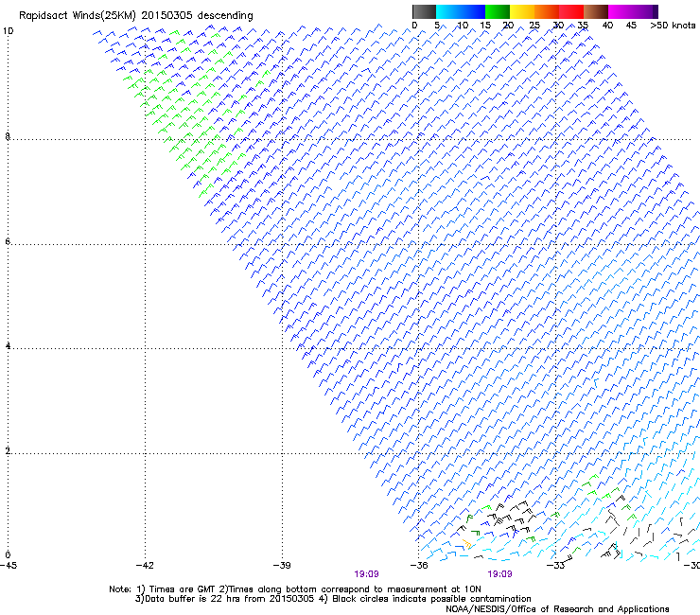Pick the yellow 20-25 knots legend swatch
Viewport: 700px width, 615px height.
tap(522, 11)
